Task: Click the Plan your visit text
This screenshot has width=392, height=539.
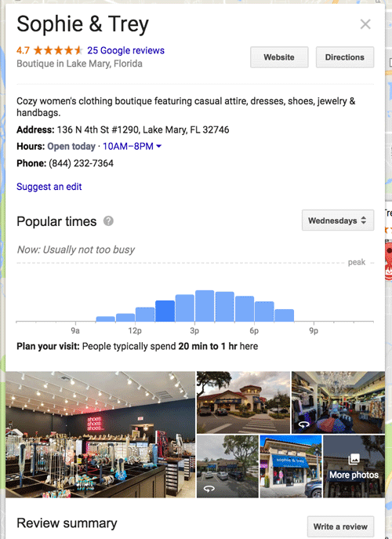Action: click(x=137, y=346)
